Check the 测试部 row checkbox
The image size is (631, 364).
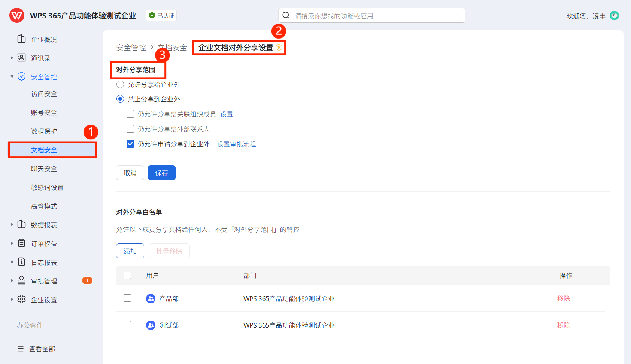pyautogui.click(x=127, y=325)
